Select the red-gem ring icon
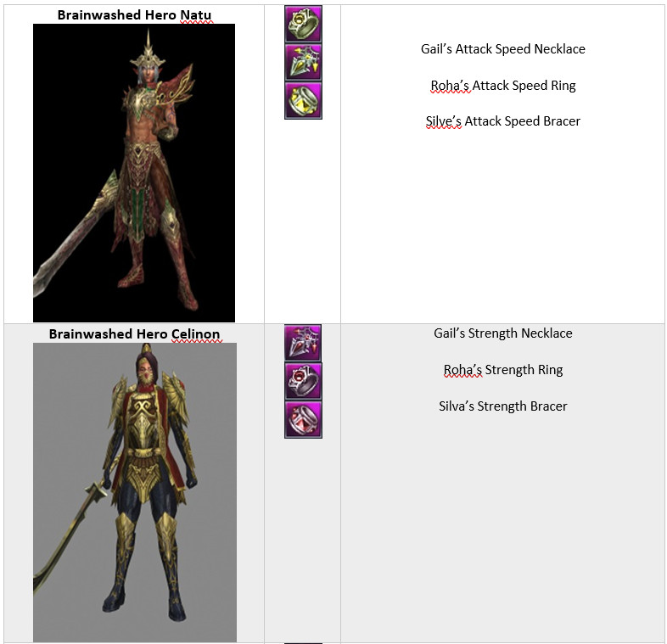 tap(303, 381)
